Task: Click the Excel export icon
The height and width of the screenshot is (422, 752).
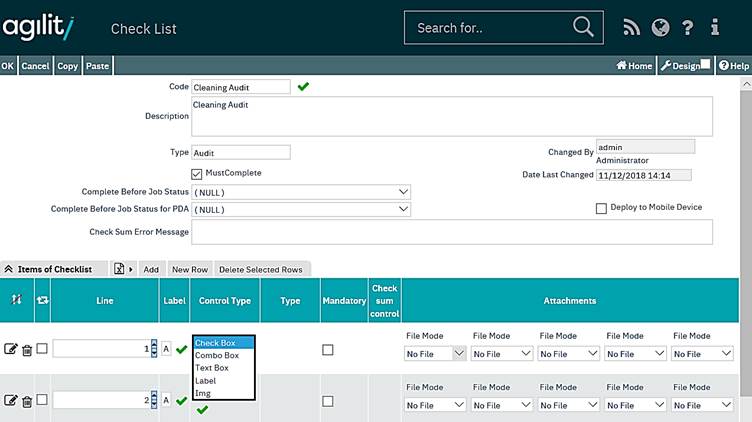Action: 119,269
